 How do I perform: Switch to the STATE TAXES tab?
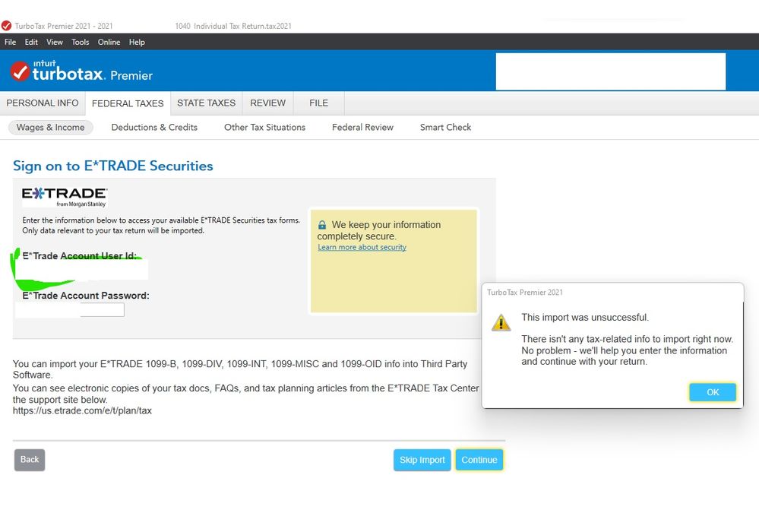pos(206,103)
